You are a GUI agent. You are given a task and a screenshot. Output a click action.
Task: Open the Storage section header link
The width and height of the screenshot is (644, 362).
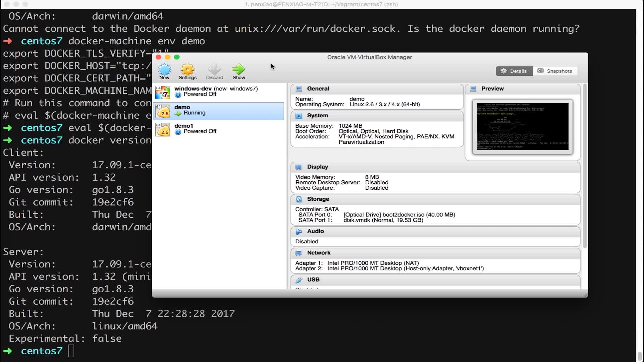tap(318, 199)
